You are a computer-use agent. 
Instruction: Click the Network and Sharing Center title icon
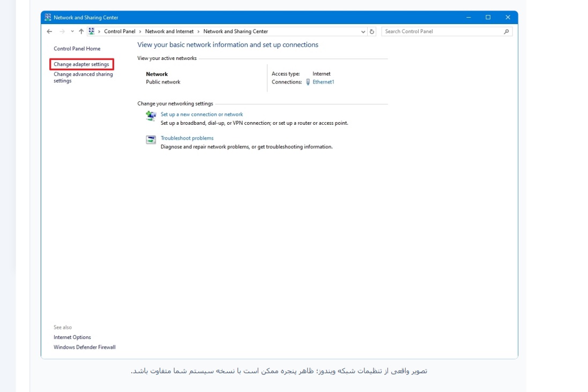pos(48,17)
